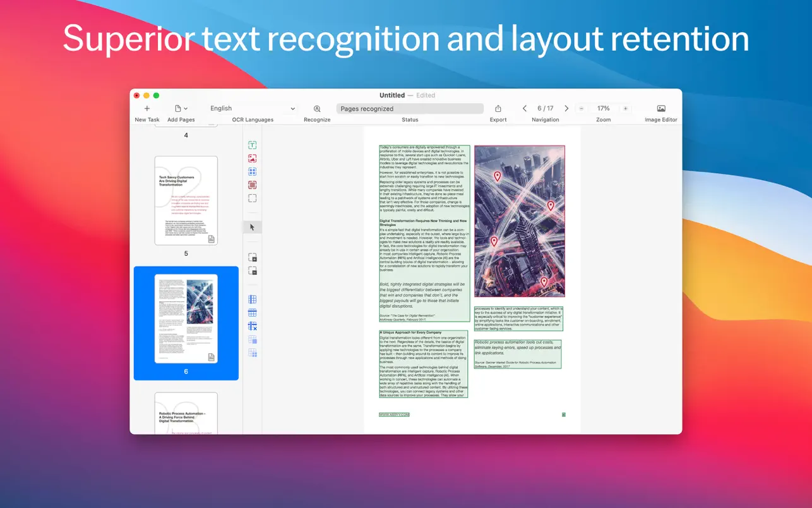This screenshot has width=812, height=508.
Task: Click the New Task label
Action: click(147, 119)
